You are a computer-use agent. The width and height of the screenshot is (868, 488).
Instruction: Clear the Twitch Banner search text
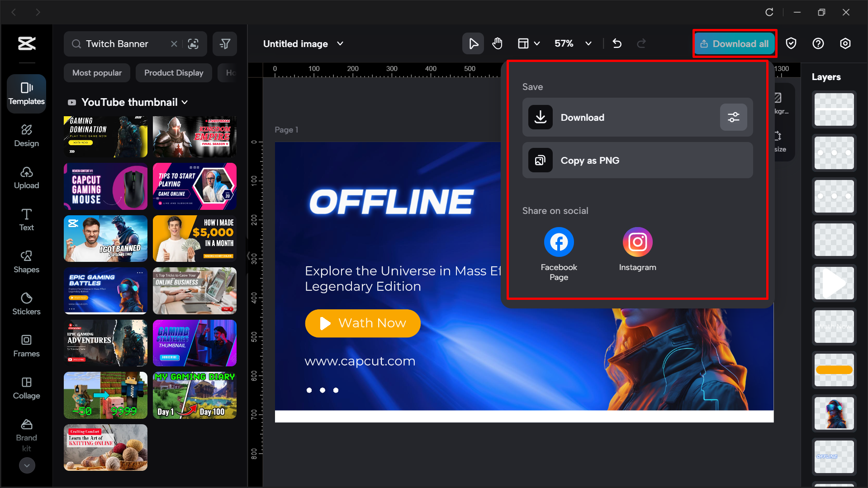point(174,43)
